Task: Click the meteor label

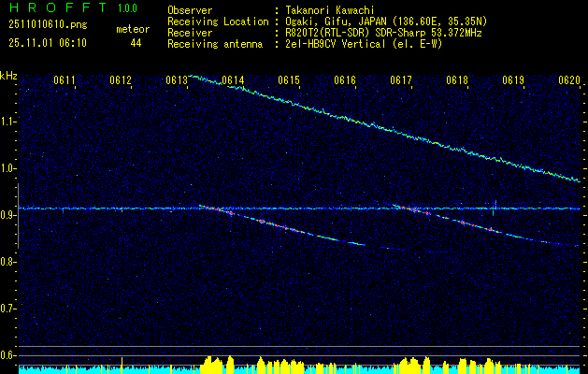Action: click(133, 29)
